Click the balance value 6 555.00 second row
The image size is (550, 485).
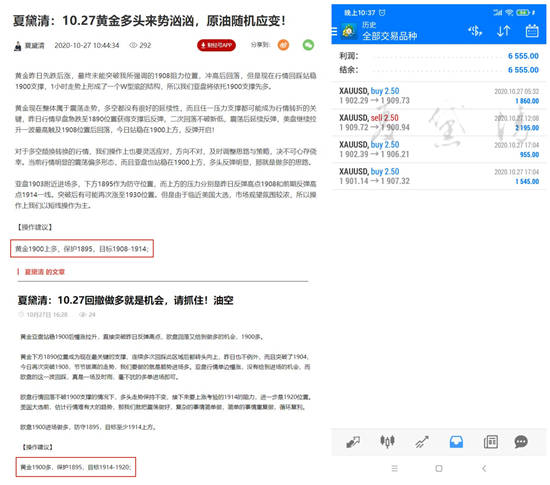pyautogui.click(x=523, y=70)
